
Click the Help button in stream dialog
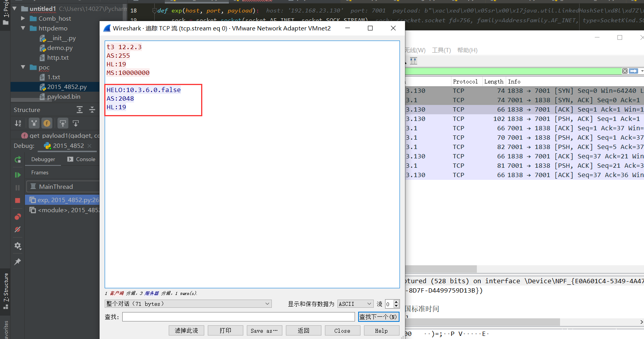pyautogui.click(x=382, y=330)
